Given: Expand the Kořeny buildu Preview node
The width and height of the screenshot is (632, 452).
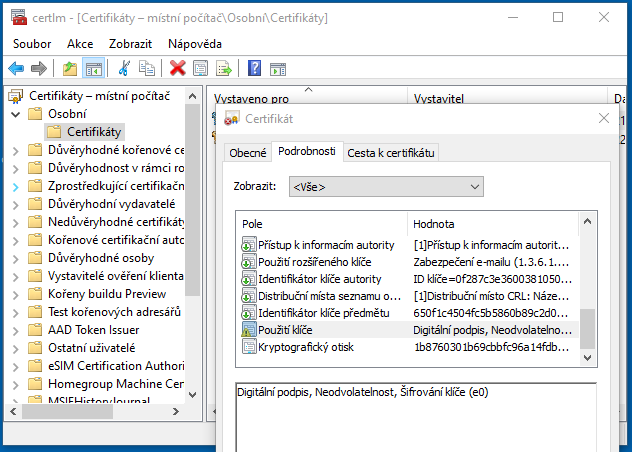Looking at the screenshot, I should coord(15,295).
